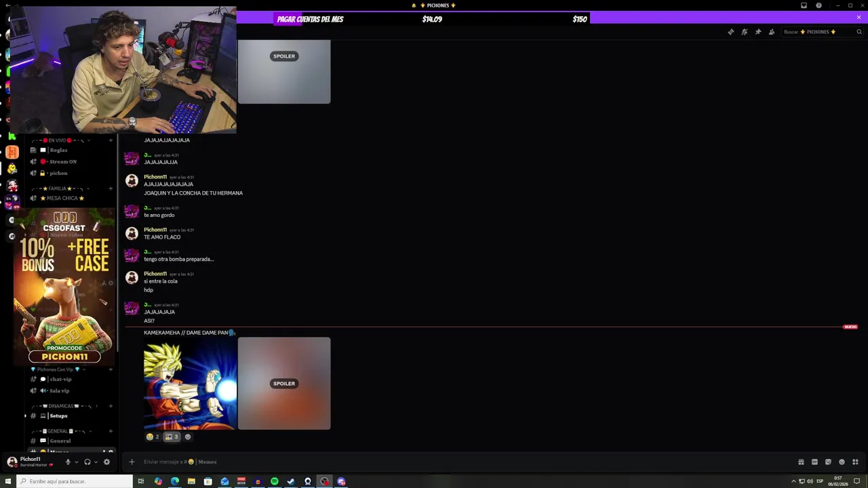This screenshot has height=488, width=868.
Task: Open the Windows Start menu
Action: coord(8,481)
